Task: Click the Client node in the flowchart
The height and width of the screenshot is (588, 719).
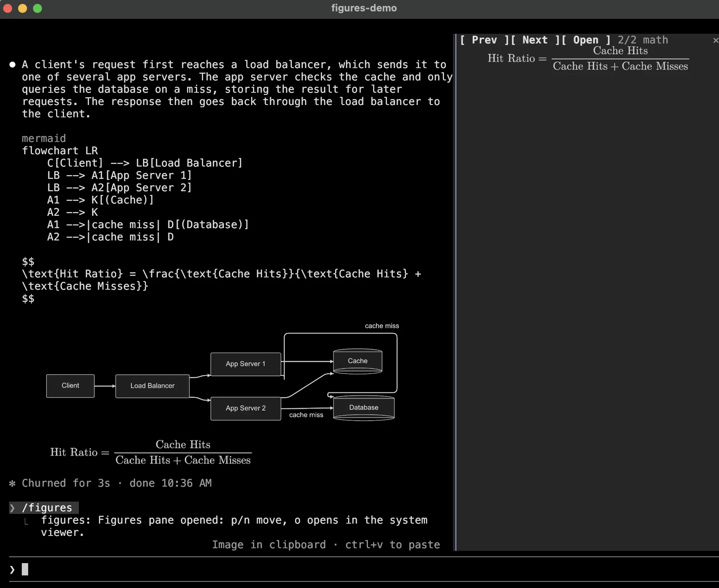Action: tap(70, 386)
